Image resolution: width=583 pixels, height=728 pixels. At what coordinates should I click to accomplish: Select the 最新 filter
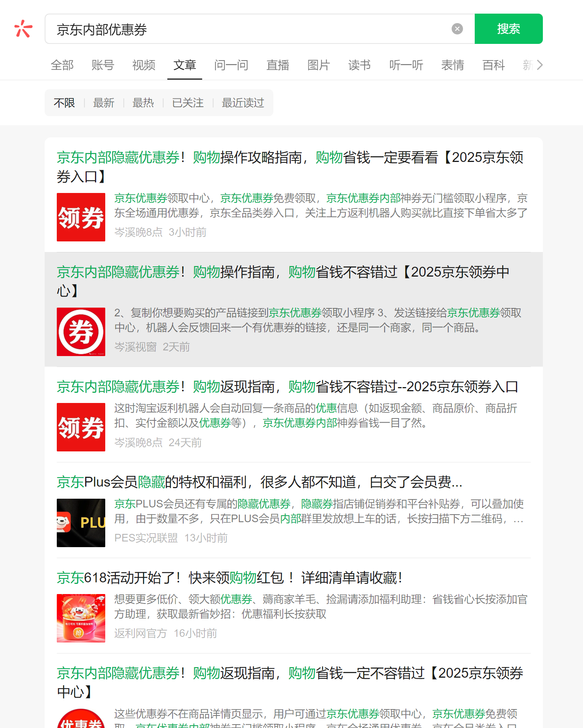(x=104, y=103)
